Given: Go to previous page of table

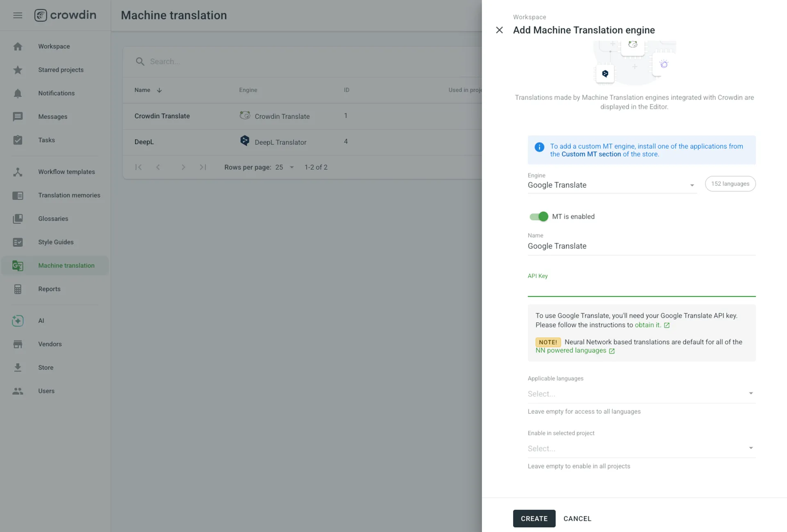Looking at the screenshot, I should tap(158, 167).
